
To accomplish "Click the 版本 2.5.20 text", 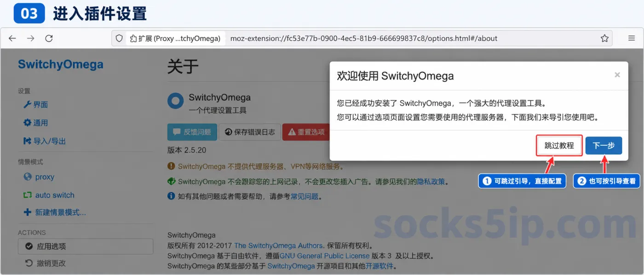I will [187, 150].
